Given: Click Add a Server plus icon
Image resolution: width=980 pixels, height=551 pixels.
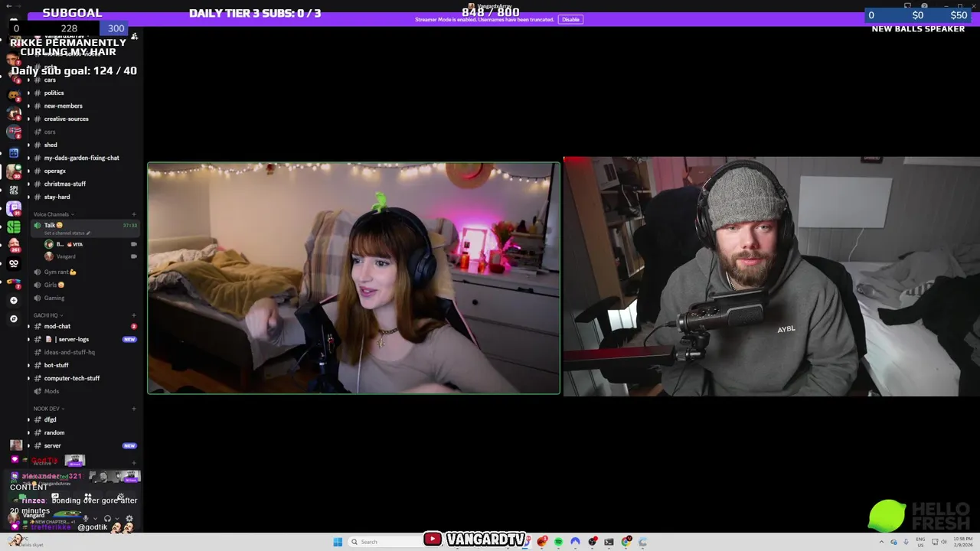Looking at the screenshot, I should pyautogui.click(x=14, y=300).
